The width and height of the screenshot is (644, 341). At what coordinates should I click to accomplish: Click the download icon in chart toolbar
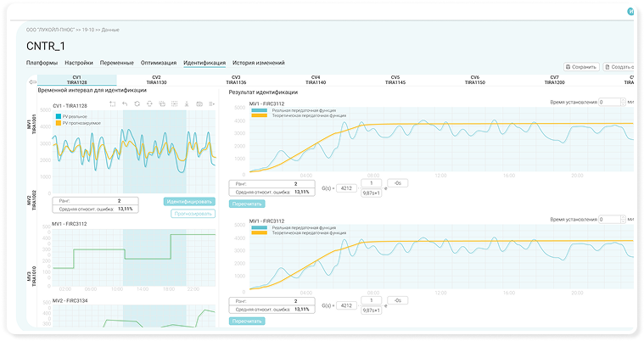tap(187, 104)
